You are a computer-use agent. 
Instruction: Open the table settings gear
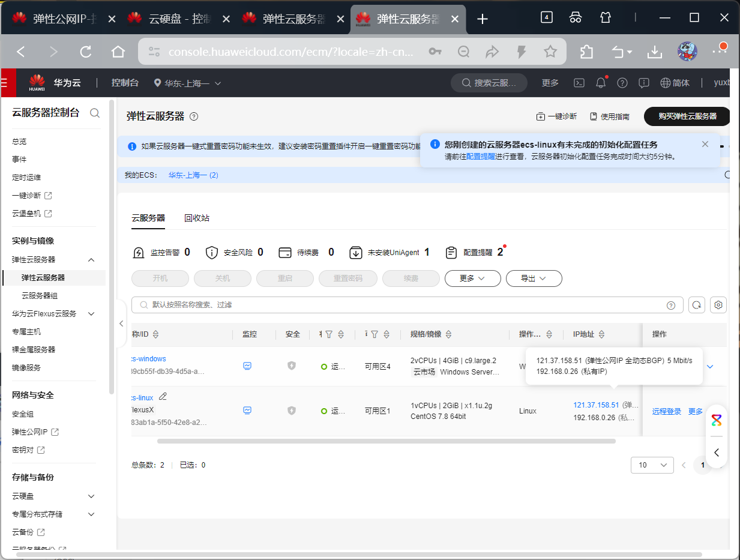tap(718, 305)
